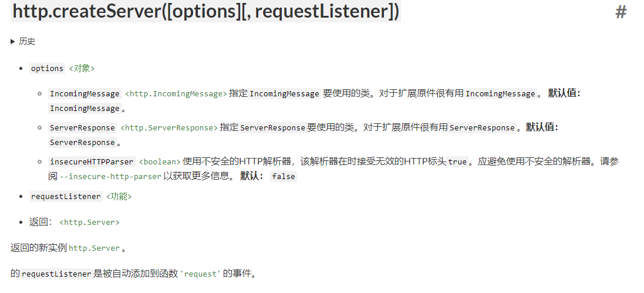Image resolution: width=644 pixels, height=293 pixels.
Task: Follow the <http.ServerResponse> type link
Action: [169, 128]
